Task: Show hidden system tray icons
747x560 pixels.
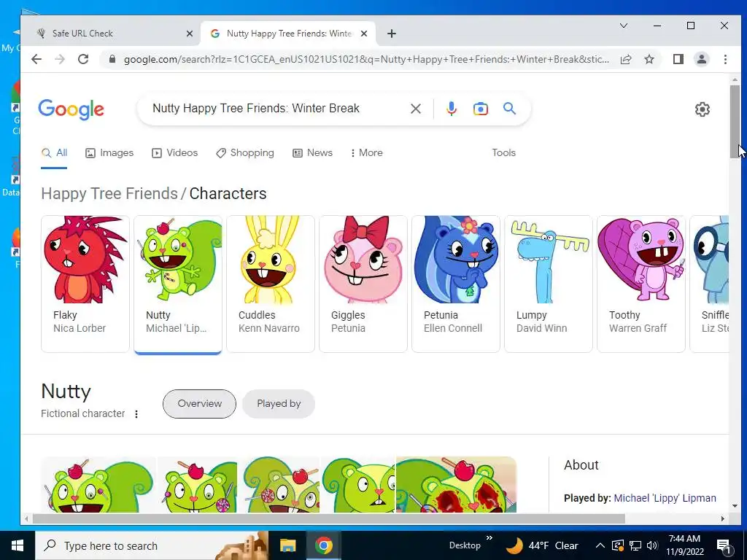Action: (600, 545)
